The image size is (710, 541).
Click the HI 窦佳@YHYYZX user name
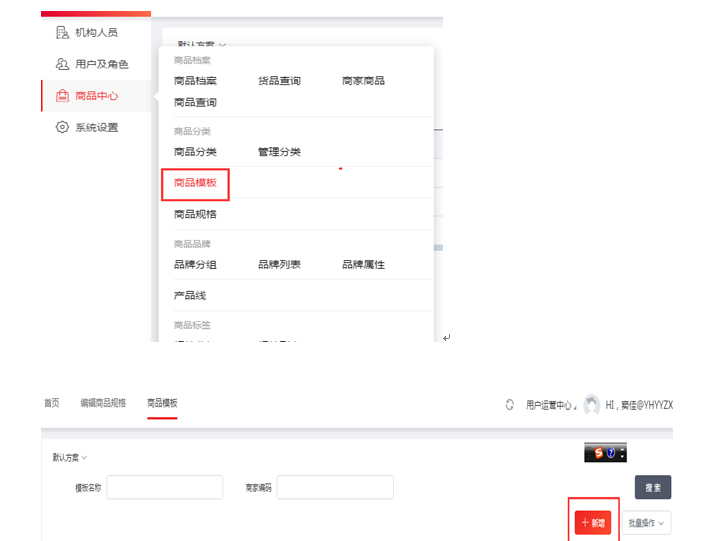coord(639,405)
